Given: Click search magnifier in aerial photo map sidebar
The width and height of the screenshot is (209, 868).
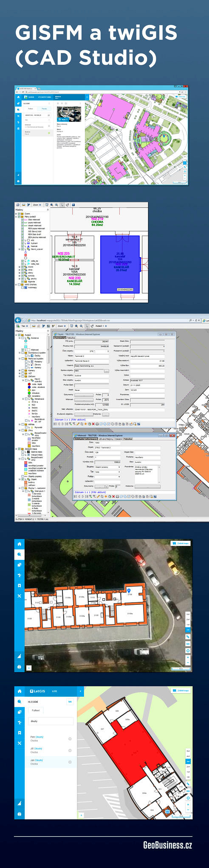Looking at the screenshot, I should 20,554.
